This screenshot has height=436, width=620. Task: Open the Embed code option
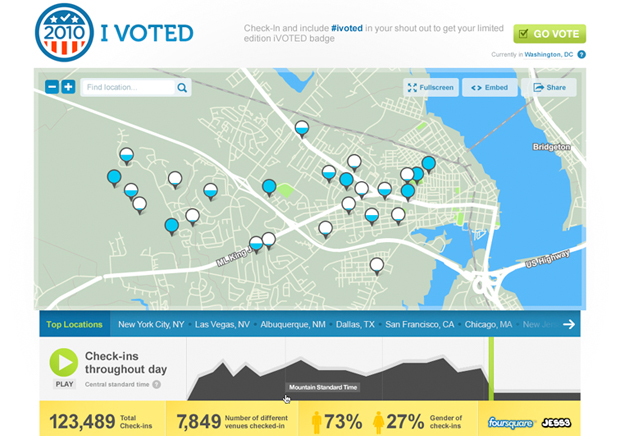coord(490,88)
